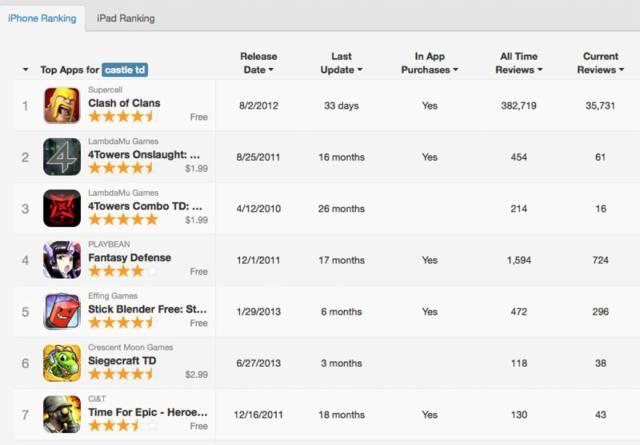Click the Stick Blender Free app icon
640x445 pixels.
[x=62, y=312]
